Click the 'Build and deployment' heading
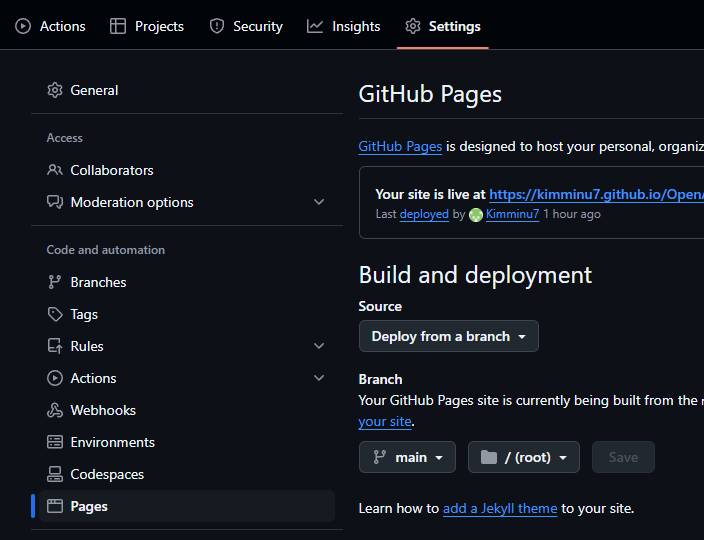704x540 pixels. pos(475,275)
